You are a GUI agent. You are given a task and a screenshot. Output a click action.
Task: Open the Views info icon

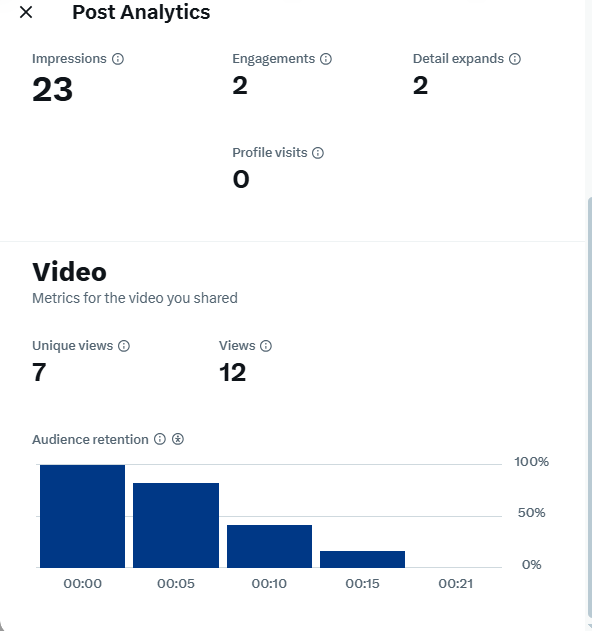pos(266,346)
